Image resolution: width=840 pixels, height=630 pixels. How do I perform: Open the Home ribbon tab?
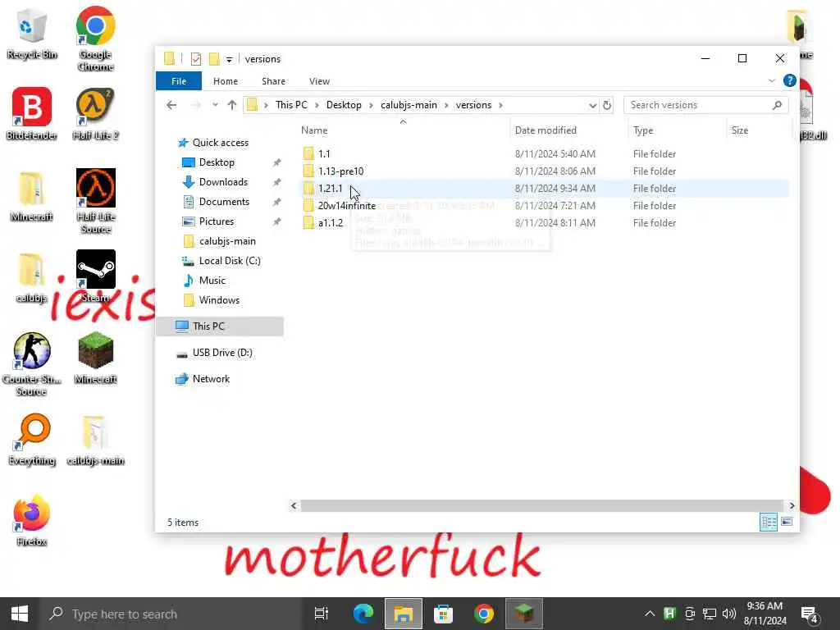pos(226,81)
